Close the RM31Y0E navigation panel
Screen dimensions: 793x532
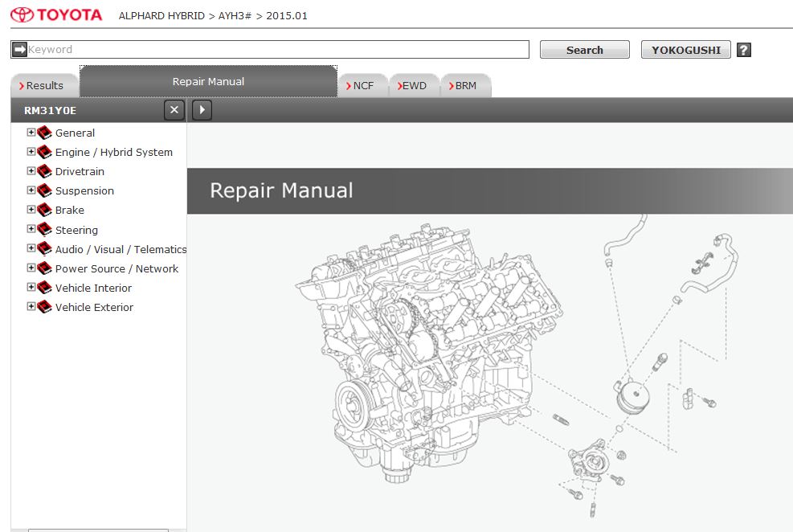[174, 110]
